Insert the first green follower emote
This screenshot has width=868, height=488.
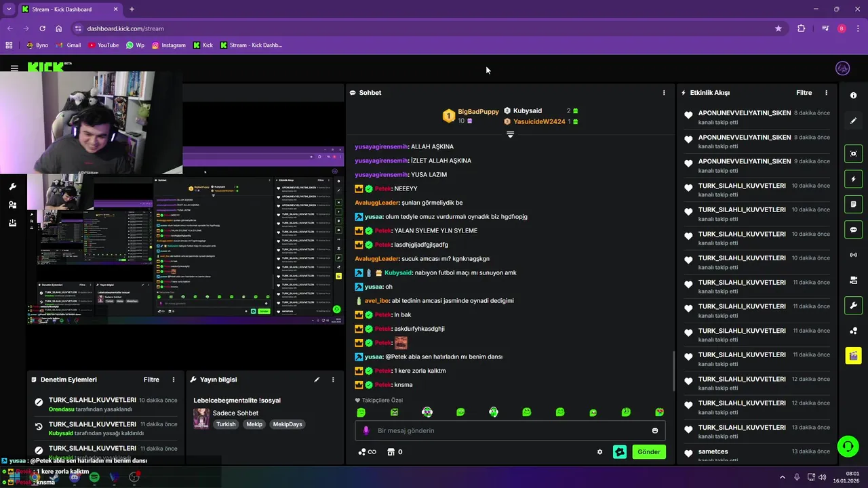[x=361, y=412]
